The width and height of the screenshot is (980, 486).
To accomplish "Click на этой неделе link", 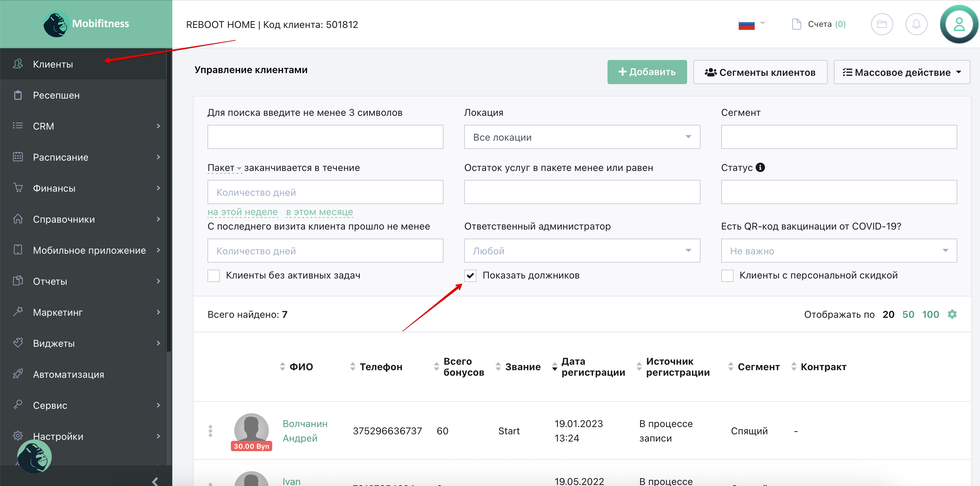I will pos(242,212).
